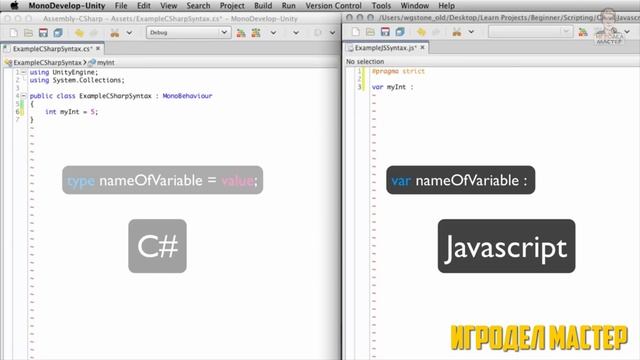Image resolution: width=640 pixels, height=360 pixels.
Task: Open the Run menu
Action: pos(289,6)
